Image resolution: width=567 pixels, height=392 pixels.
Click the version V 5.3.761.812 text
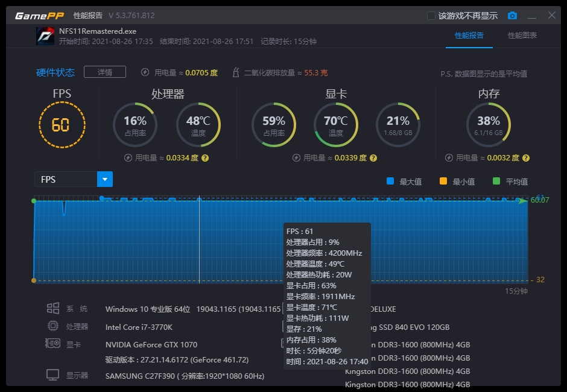pyautogui.click(x=131, y=16)
